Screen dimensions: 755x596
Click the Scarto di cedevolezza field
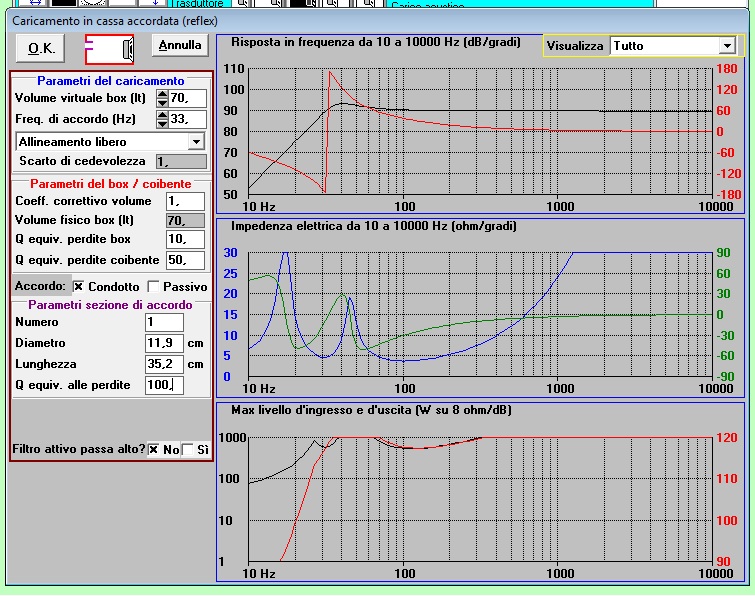[182, 161]
